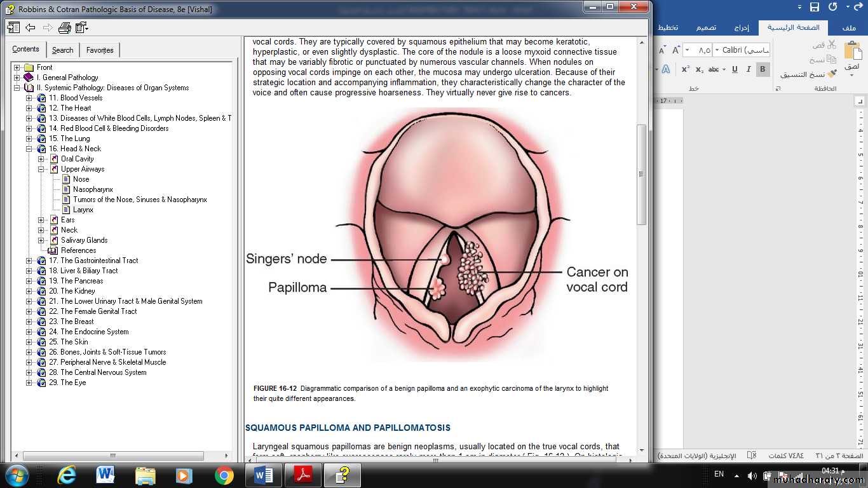The image size is (868, 488).
Task: Click the Save icon in Word
Action: [815, 7]
